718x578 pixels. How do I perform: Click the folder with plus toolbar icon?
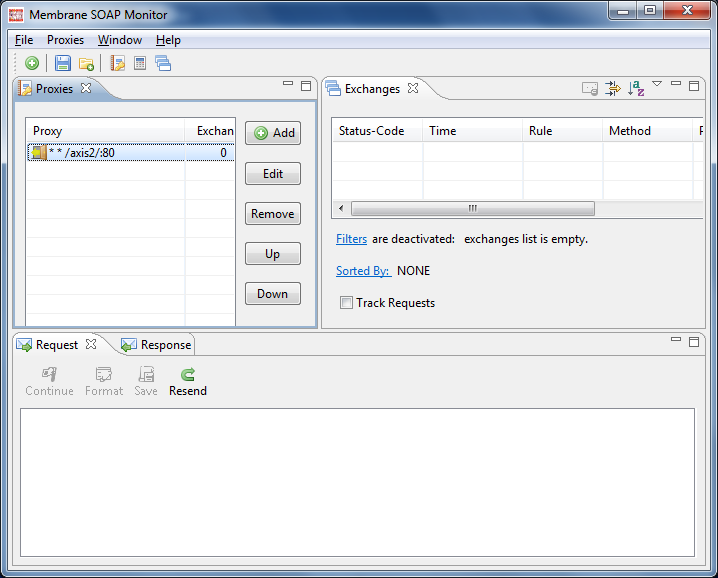(x=86, y=64)
